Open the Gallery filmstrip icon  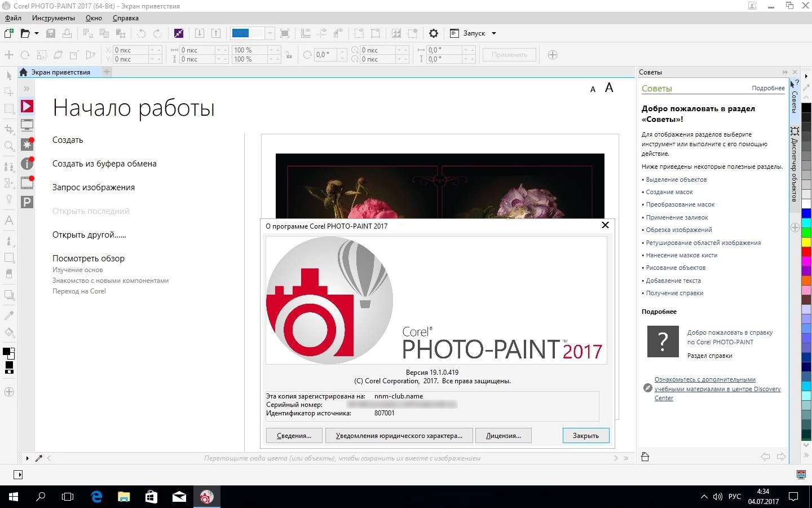tap(27, 183)
